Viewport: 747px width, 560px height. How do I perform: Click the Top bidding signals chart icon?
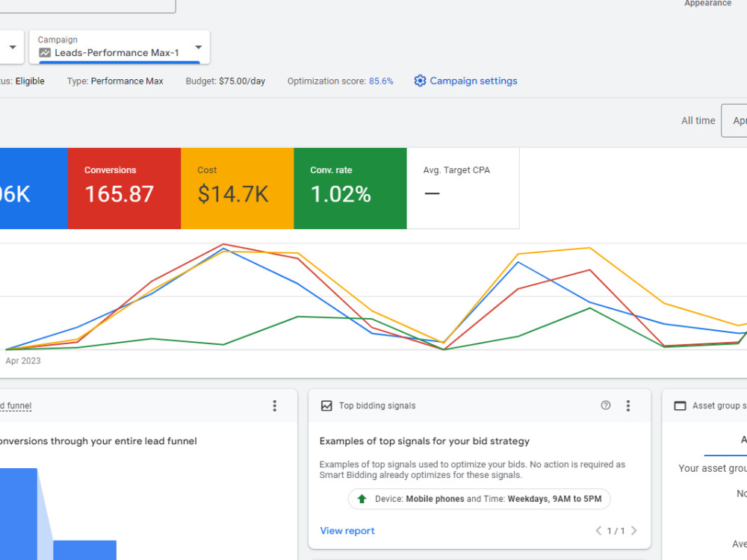(326, 405)
